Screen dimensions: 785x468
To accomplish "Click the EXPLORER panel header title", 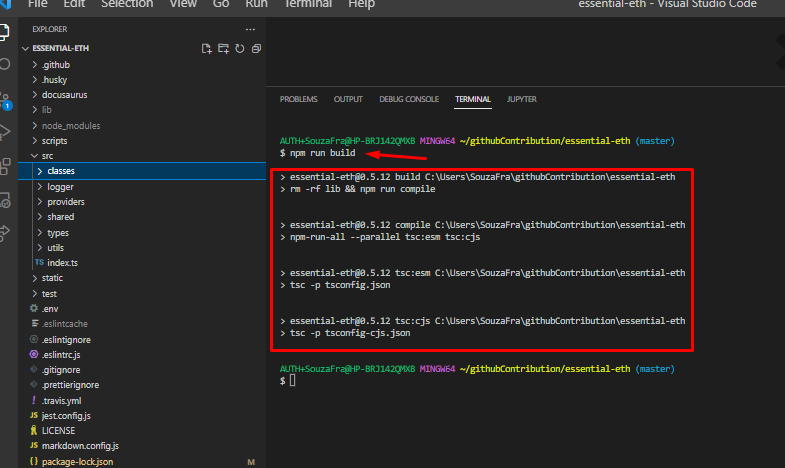I will [x=50, y=30].
